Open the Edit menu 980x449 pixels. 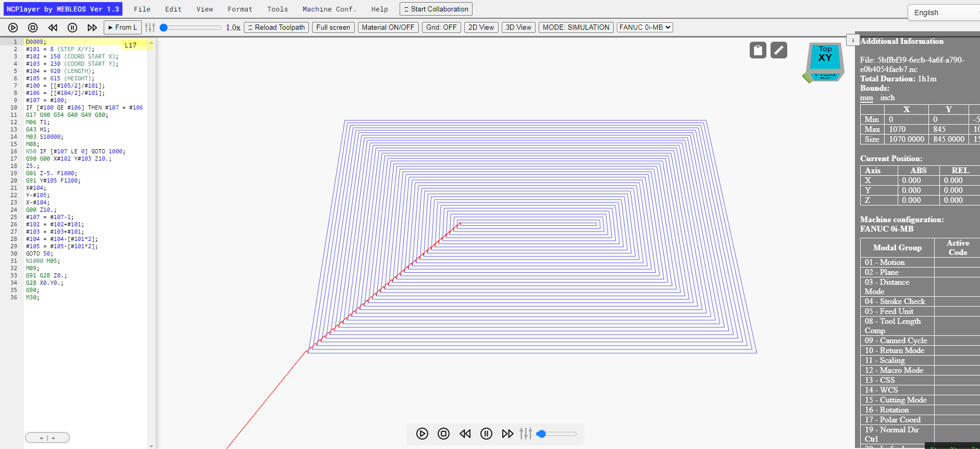point(173,9)
